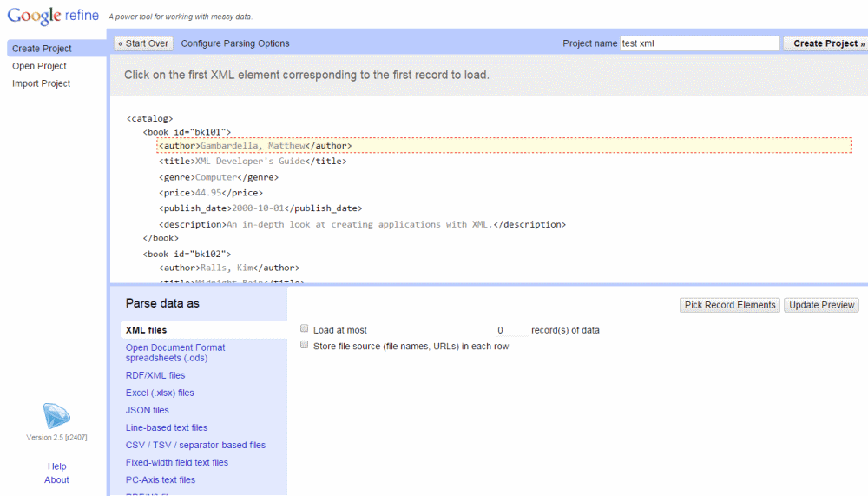Click the blue diamond Refine icon

tap(56, 415)
